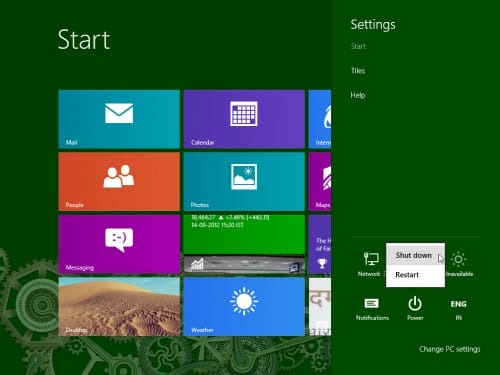
Task: Open the Sports tile with trophy icon
Action: click(x=320, y=244)
